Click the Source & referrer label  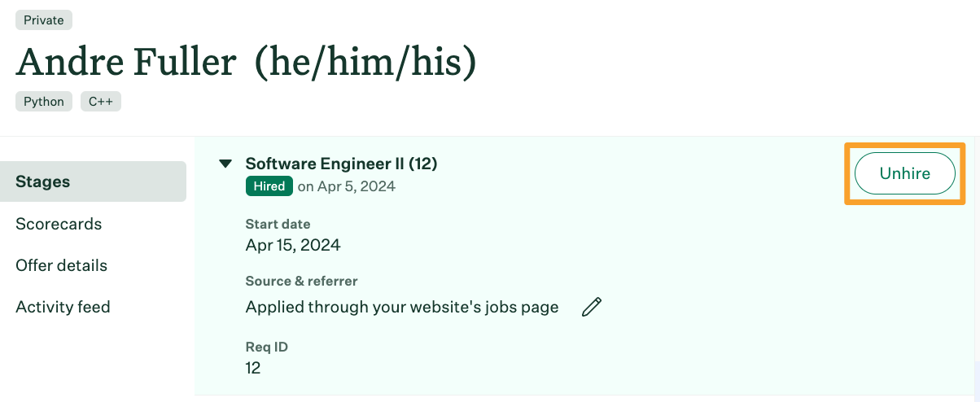tap(302, 281)
